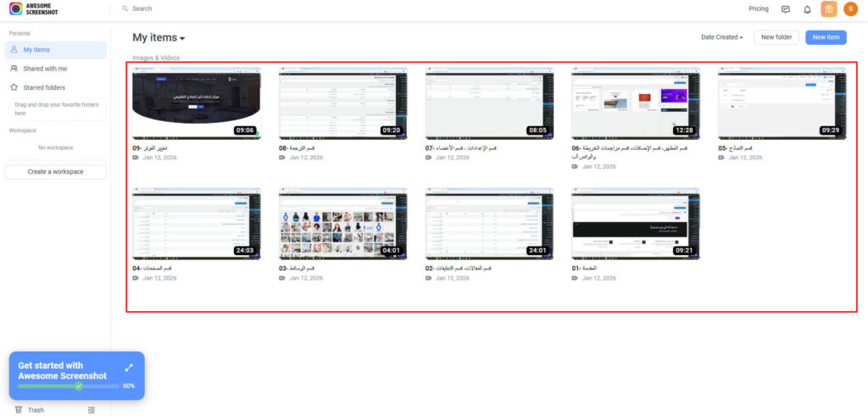
Task: Click the Awesome Screenshot logo
Action: point(33,8)
